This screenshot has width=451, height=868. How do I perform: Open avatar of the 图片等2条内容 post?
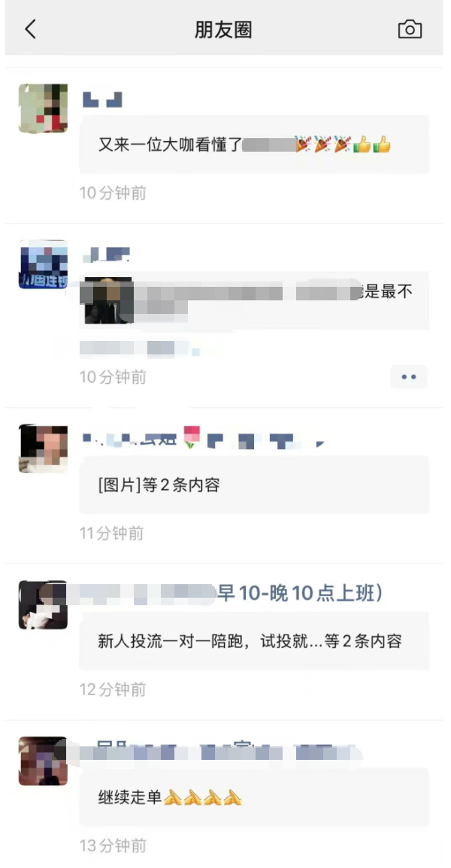(x=43, y=448)
